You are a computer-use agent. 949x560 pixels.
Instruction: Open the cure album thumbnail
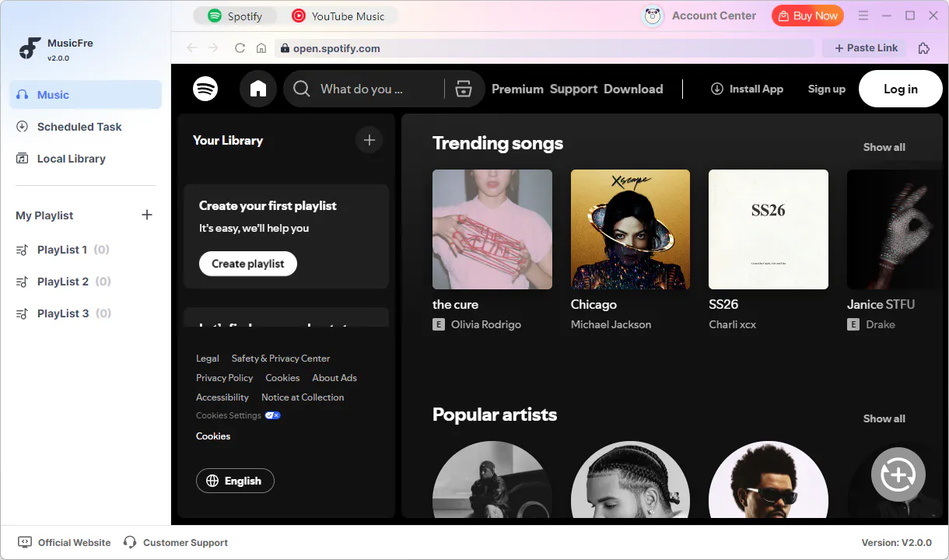pyautogui.click(x=492, y=229)
